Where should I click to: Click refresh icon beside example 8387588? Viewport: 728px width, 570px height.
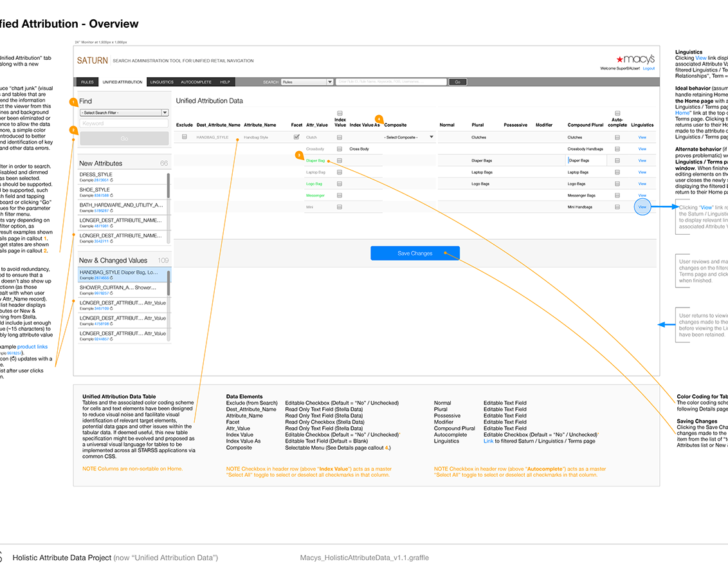[111, 196]
